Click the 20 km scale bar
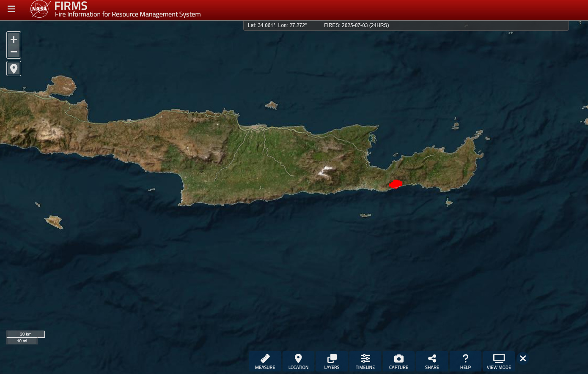Viewport: 588px width, 374px height. pos(26,334)
